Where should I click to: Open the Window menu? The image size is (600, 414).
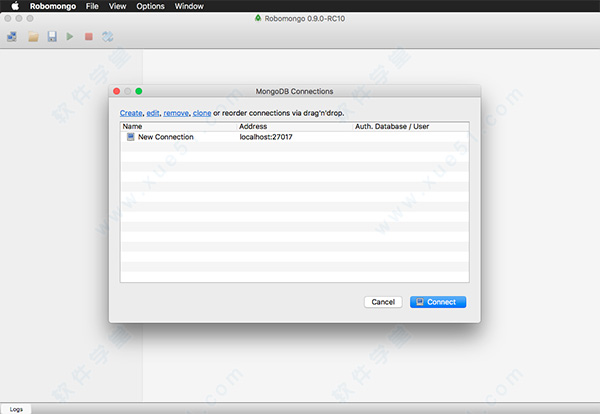189,6
